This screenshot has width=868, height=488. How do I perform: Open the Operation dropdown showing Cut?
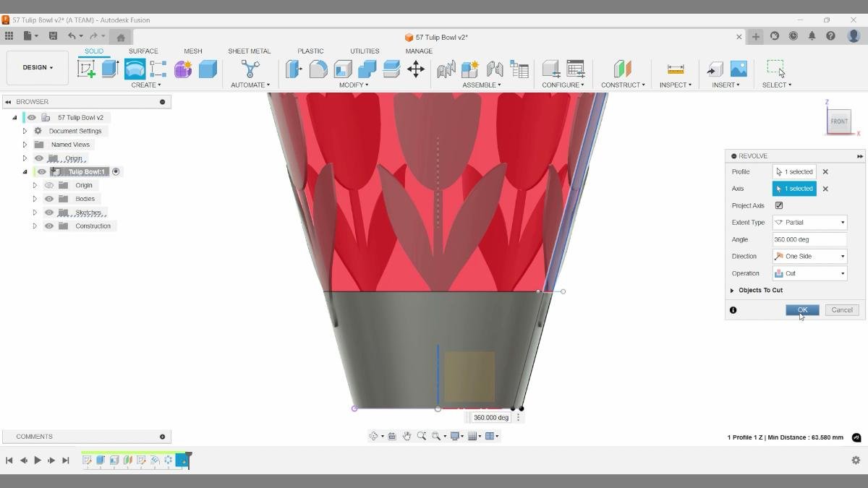coord(840,273)
